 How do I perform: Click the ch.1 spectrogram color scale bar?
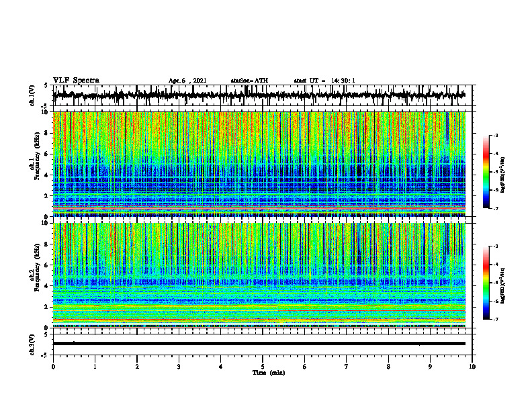[486, 172]
